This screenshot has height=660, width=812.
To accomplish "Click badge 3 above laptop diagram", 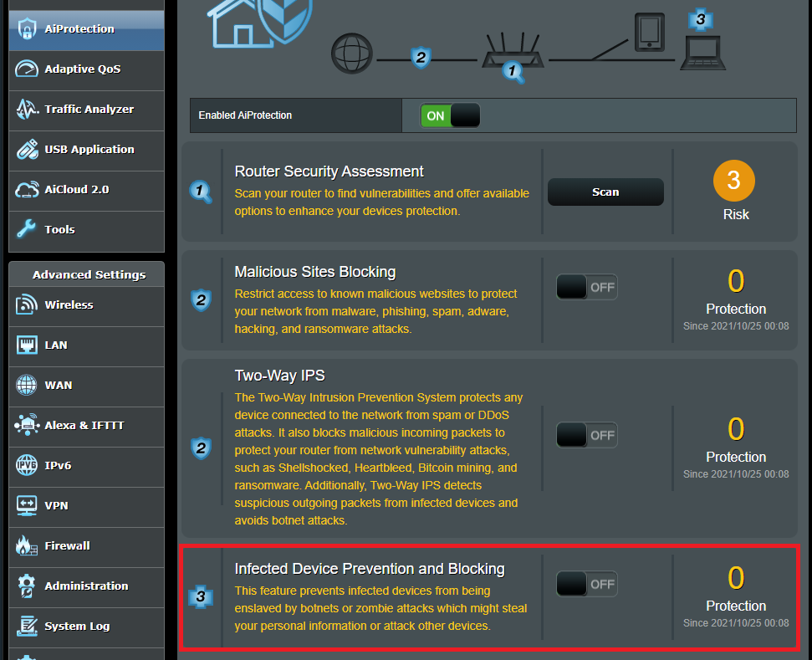I will 701,19.
